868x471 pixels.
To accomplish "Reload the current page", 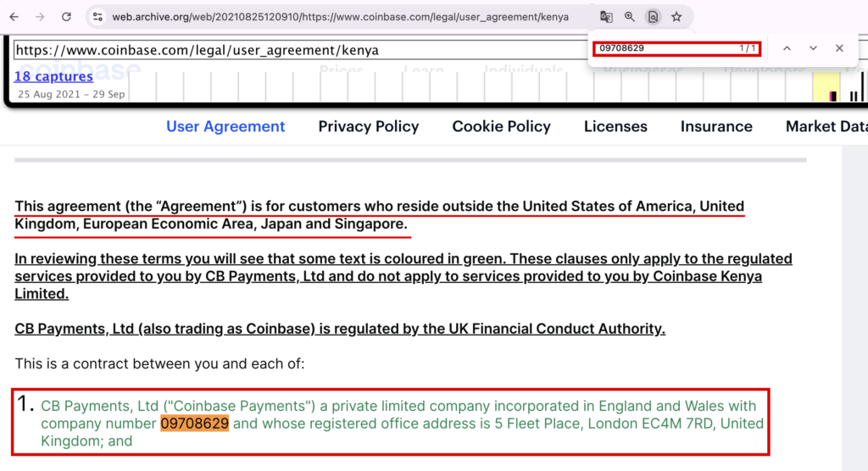I will (66, 17).
